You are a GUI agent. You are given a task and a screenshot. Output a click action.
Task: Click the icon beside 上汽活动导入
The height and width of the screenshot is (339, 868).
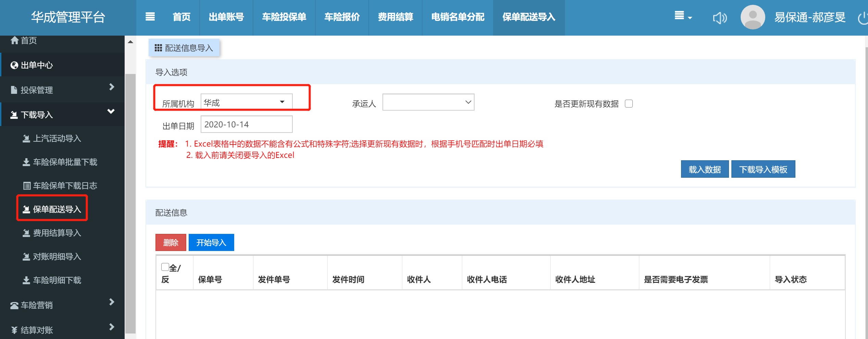(x=26, y=138)
